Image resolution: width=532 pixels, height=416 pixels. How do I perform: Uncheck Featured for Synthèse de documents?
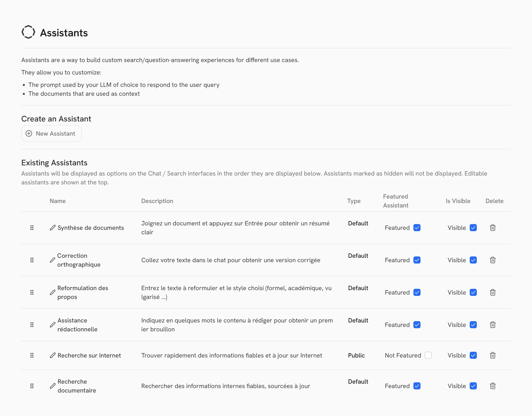(x=417, y=228)
